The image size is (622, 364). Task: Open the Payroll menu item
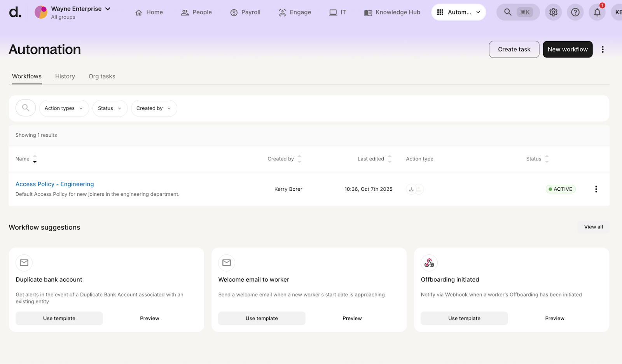pyautogui.click(x=245, y=12)
